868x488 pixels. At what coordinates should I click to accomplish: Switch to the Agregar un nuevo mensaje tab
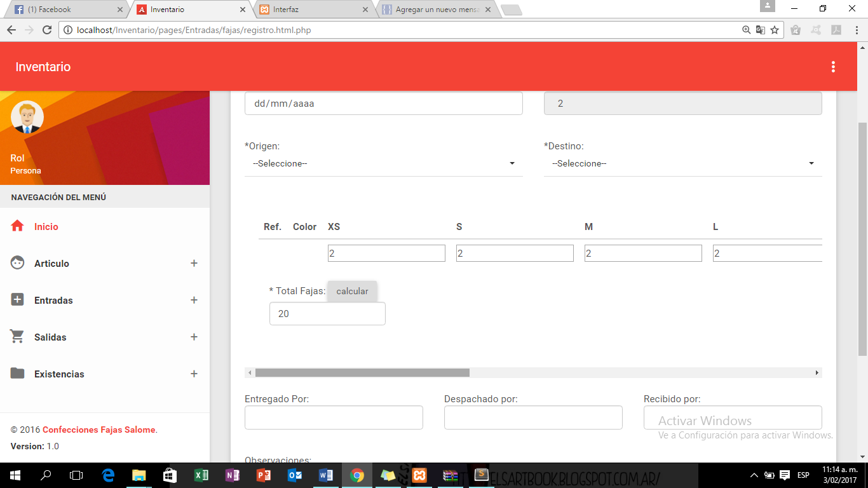click(x=435, y=10)
